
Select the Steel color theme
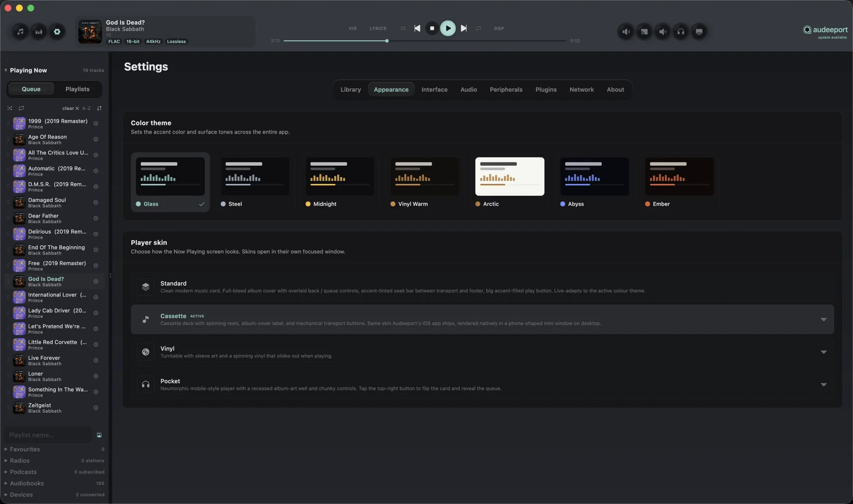255,182
